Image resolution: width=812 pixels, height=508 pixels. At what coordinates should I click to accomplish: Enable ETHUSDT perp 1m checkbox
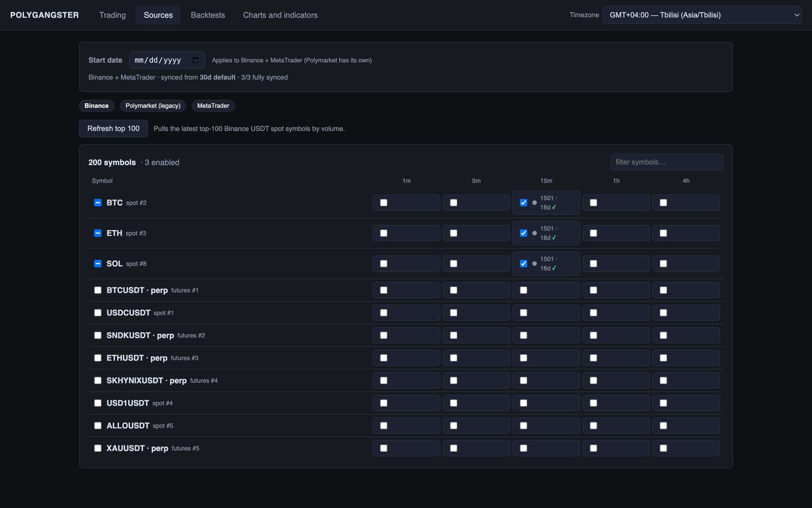383,358
